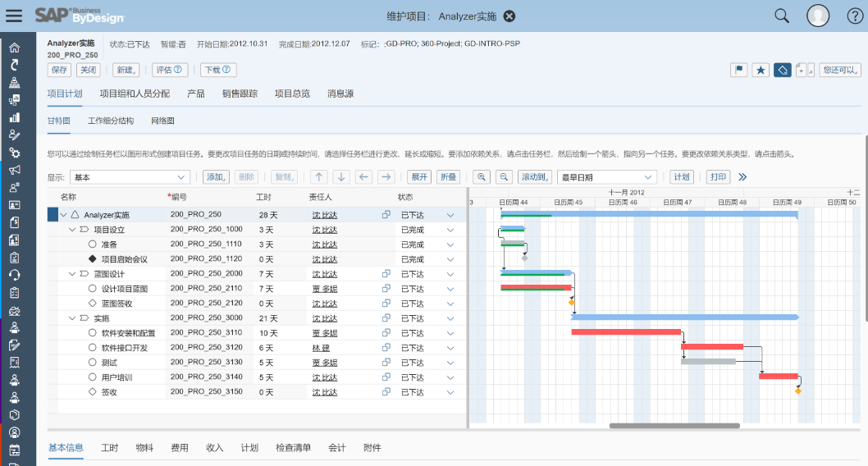
Task: Open the hamburger navigation menu
Action: pos(14,16)
